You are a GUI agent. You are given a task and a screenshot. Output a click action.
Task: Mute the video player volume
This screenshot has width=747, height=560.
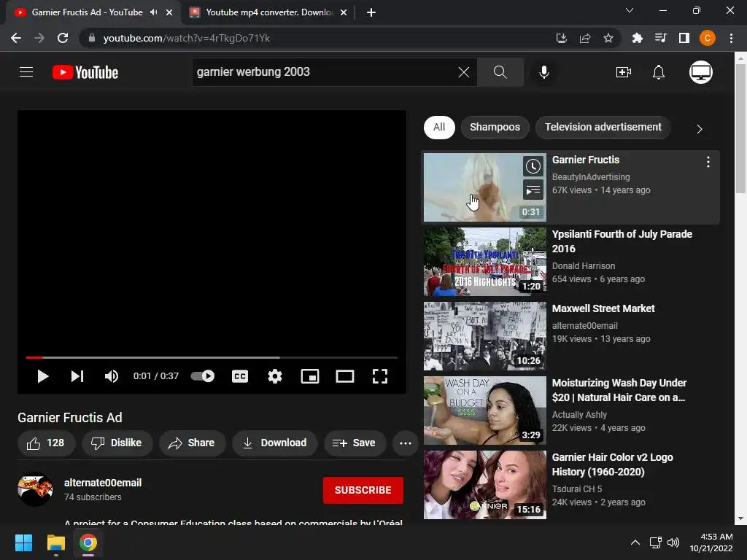(x=112, y=376)
